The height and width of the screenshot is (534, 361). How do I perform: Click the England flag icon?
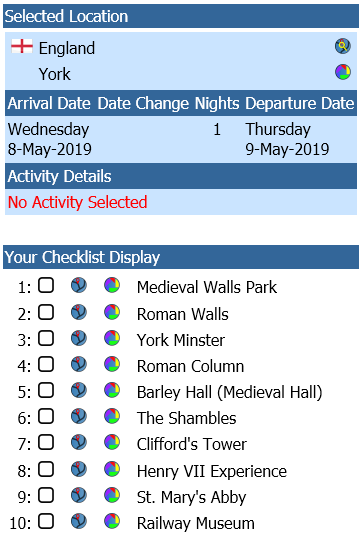pos(22,46)
